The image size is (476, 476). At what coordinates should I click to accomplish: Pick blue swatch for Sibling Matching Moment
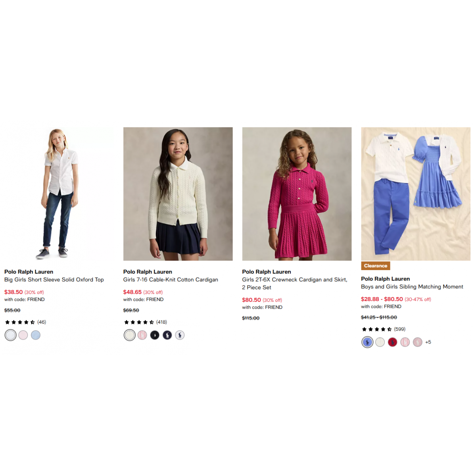click(367, 342)
